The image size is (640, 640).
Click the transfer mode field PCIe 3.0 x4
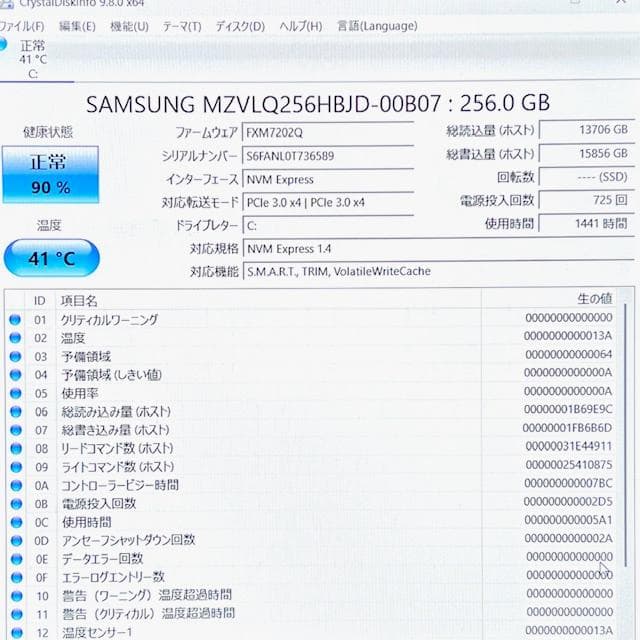[x=328, y=202]
